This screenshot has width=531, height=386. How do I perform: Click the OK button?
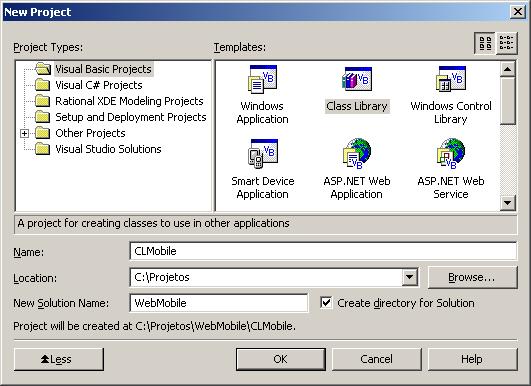click(x=281, y=359)
